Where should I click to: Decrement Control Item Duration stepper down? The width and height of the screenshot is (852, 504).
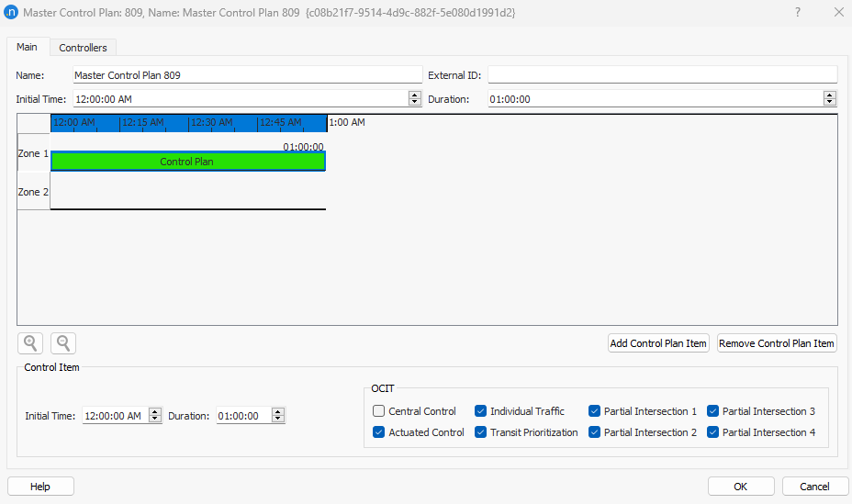(278, 419)
